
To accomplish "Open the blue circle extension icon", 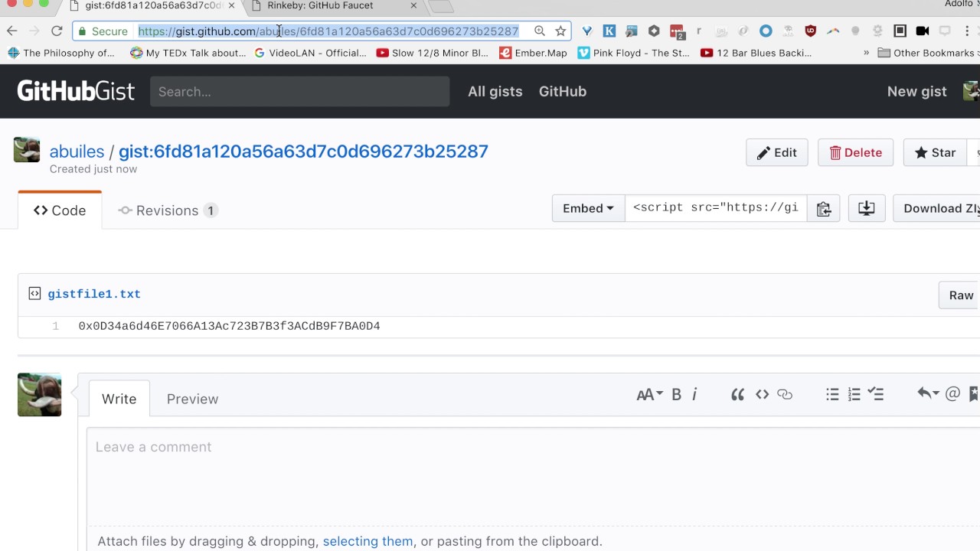I will (x=766, y=31).
